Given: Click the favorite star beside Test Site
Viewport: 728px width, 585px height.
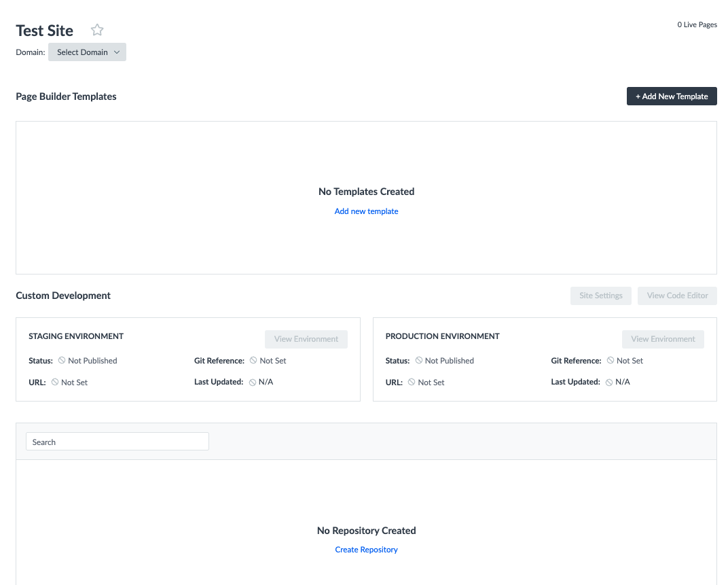Looking at the screenshot, I should pyautogui.click(x=97, y=30).
